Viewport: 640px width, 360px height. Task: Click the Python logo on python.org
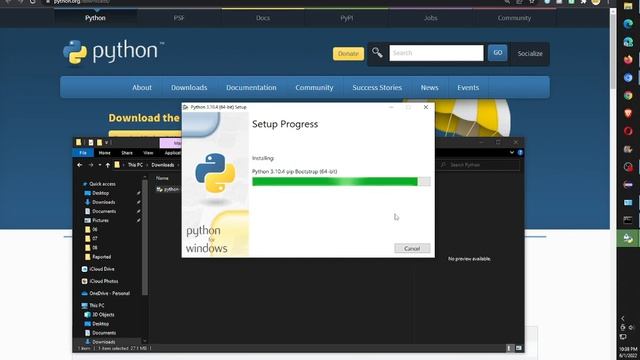pos(113,52)
